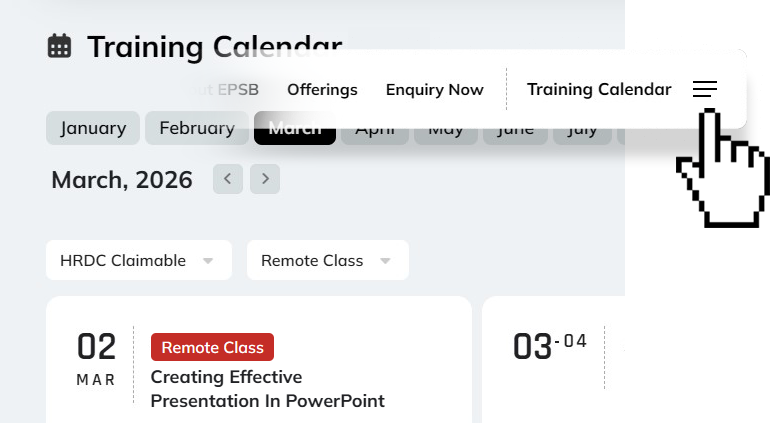Open the Offerings navigation item
The height and width of the screenshot is (423, 770).
click(x=322, y=90)
